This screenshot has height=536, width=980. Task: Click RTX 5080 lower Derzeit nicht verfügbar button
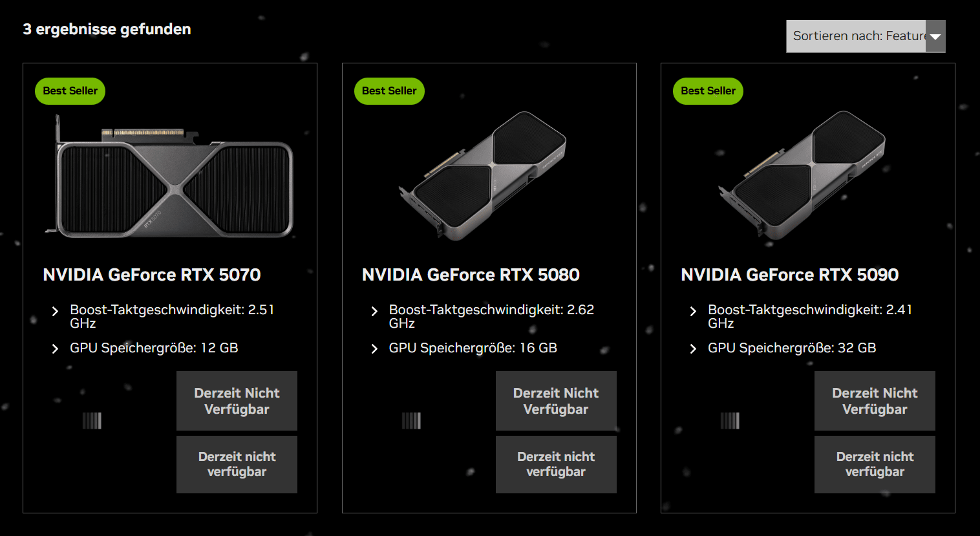pyautogui.click(x=556, y=464)
